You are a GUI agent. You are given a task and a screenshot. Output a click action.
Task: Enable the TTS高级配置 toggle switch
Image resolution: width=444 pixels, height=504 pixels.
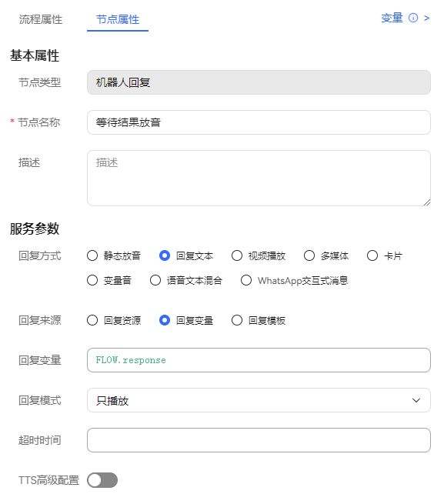[x=102, y=480]
